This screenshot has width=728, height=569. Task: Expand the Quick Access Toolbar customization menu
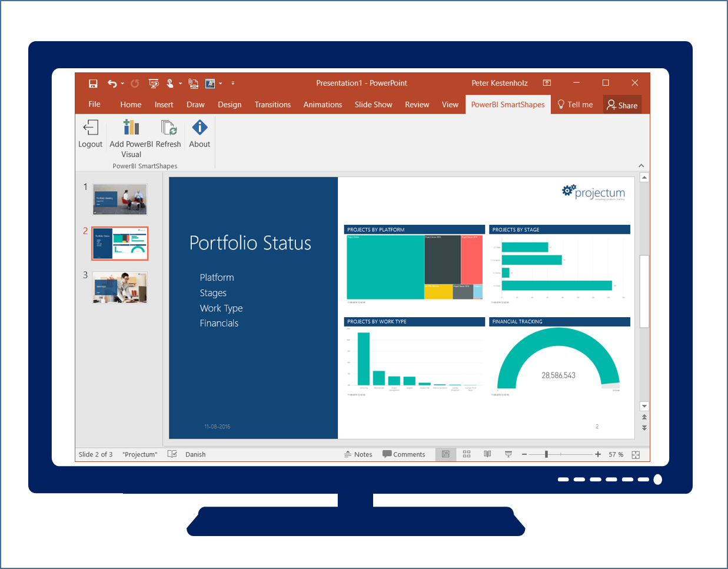tap(233, 83)
